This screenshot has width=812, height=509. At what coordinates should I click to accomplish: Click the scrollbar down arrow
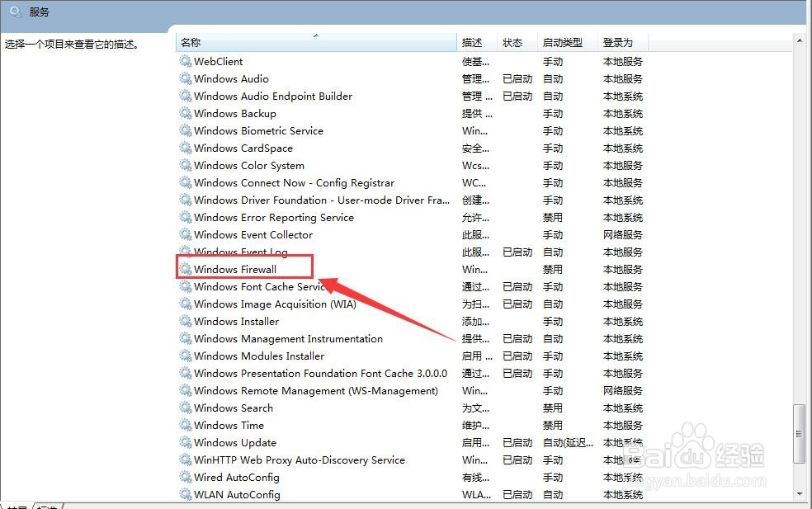pyautogui.click(x=800, y=494)
